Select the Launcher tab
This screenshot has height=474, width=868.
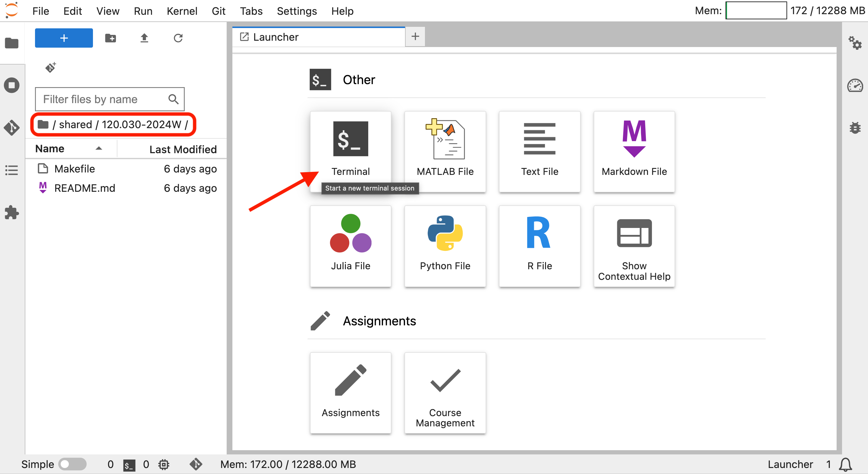click(276, 37)
